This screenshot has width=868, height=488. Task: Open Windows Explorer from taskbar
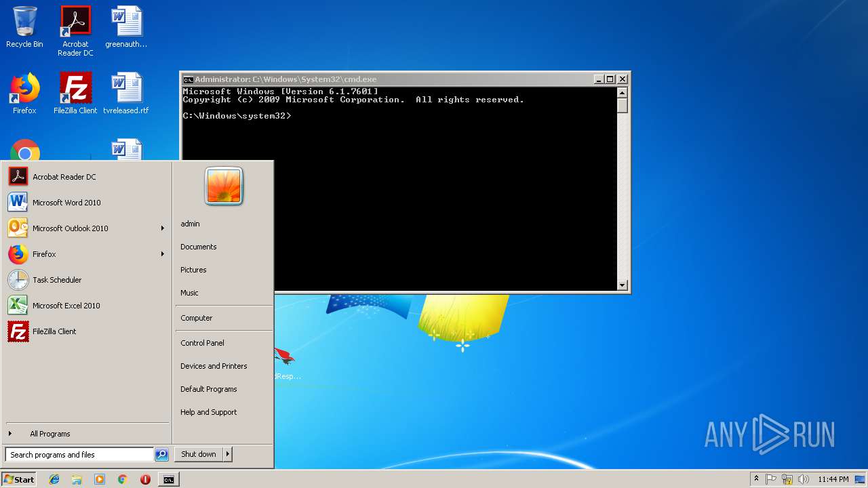[77, 479]
